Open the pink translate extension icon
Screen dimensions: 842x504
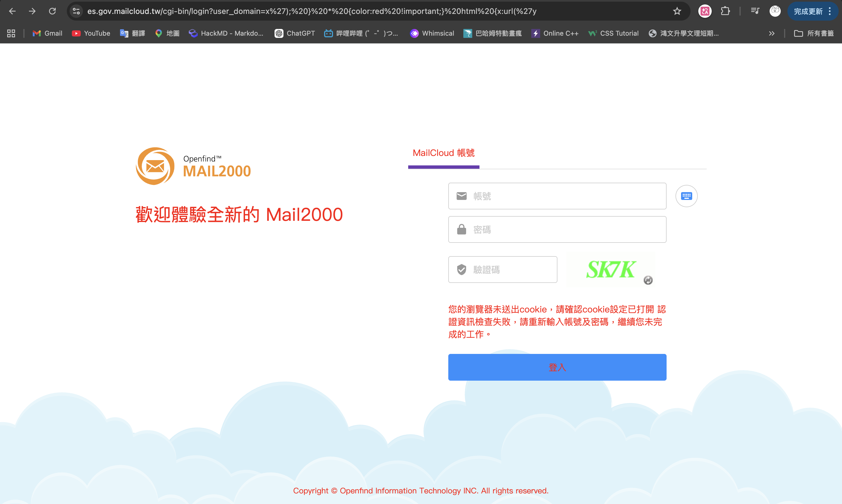coord(705,11)
